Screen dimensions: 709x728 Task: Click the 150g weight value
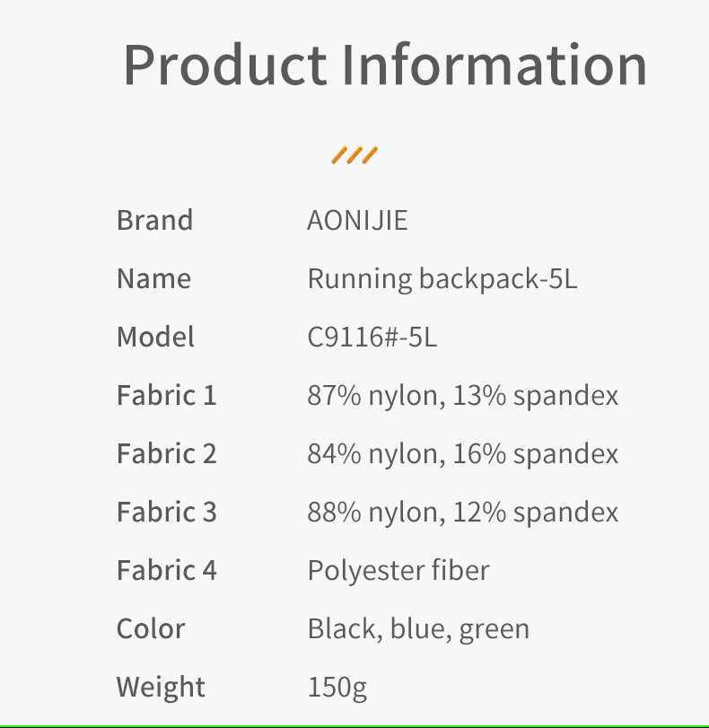[x=337, y=687]
